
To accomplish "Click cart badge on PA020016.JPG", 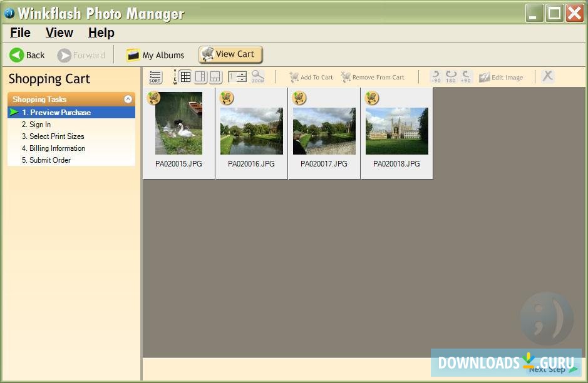I will pos(227,98).
